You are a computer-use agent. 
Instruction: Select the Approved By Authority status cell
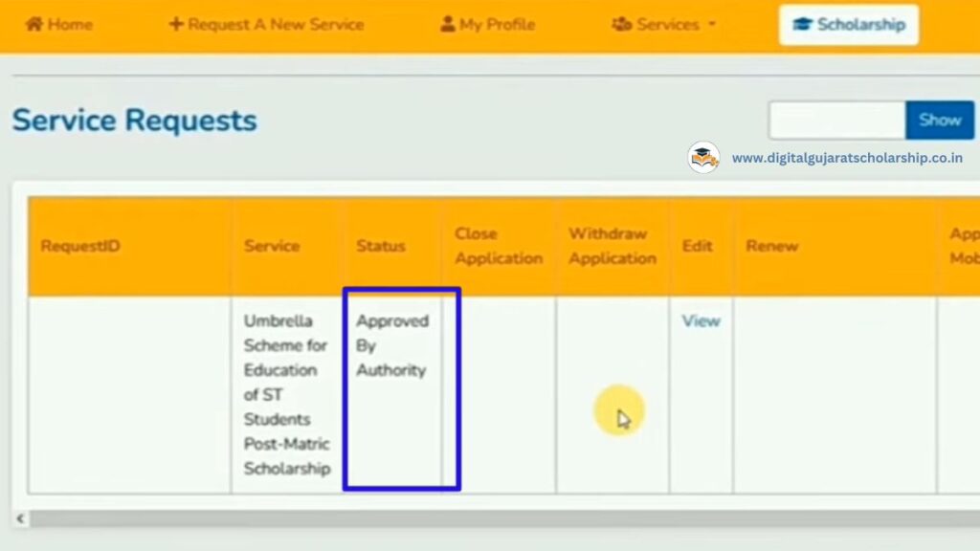(x=392, y=345)
